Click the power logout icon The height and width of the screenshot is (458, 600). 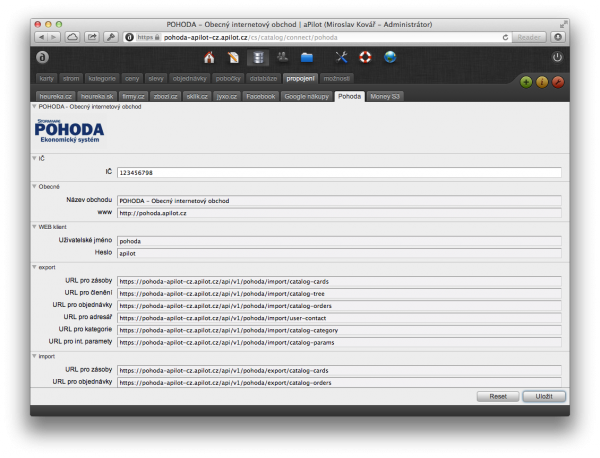[x=557, y=57]
